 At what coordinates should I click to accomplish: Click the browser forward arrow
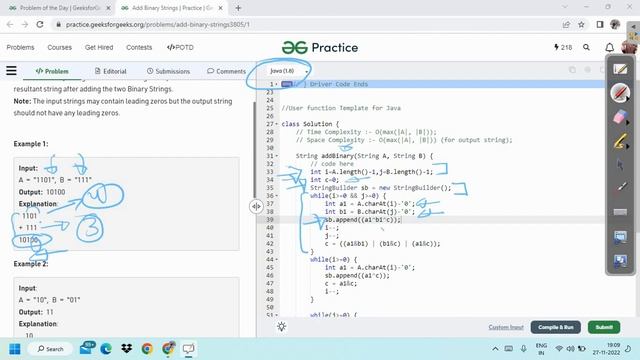[25, 24]
